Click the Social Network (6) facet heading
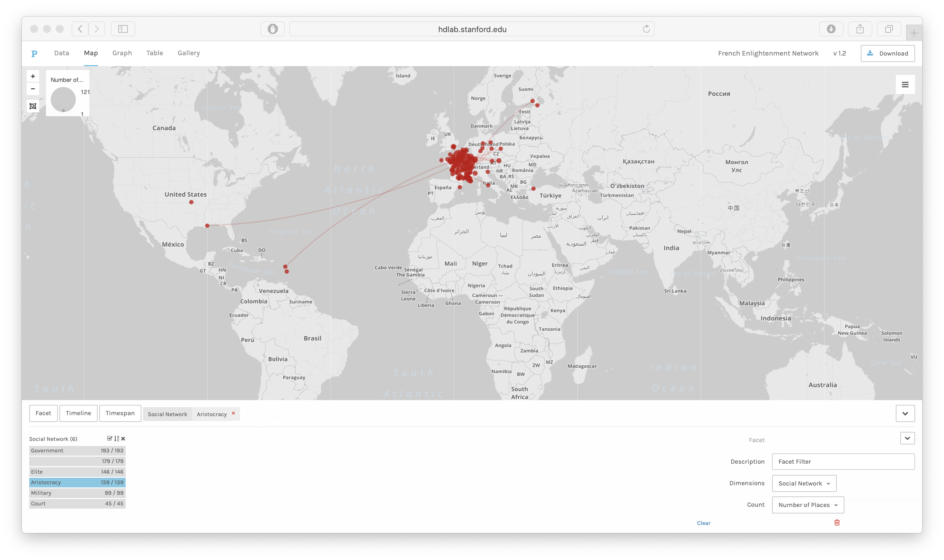The image size is (944, 560). pos(53,439)
